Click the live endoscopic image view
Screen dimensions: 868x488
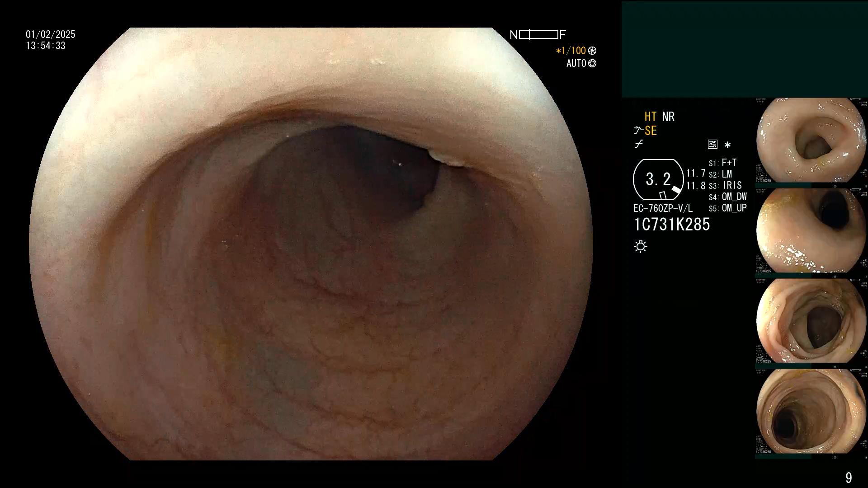[311, 244]
